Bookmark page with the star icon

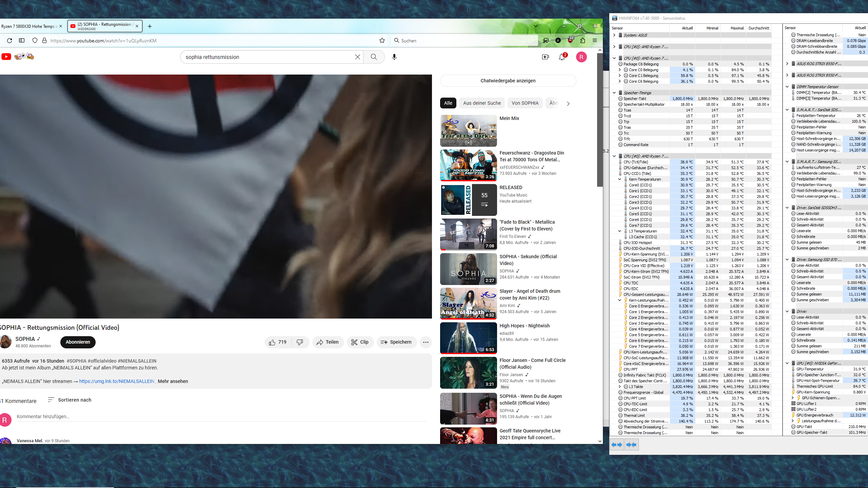coord(382,41)
